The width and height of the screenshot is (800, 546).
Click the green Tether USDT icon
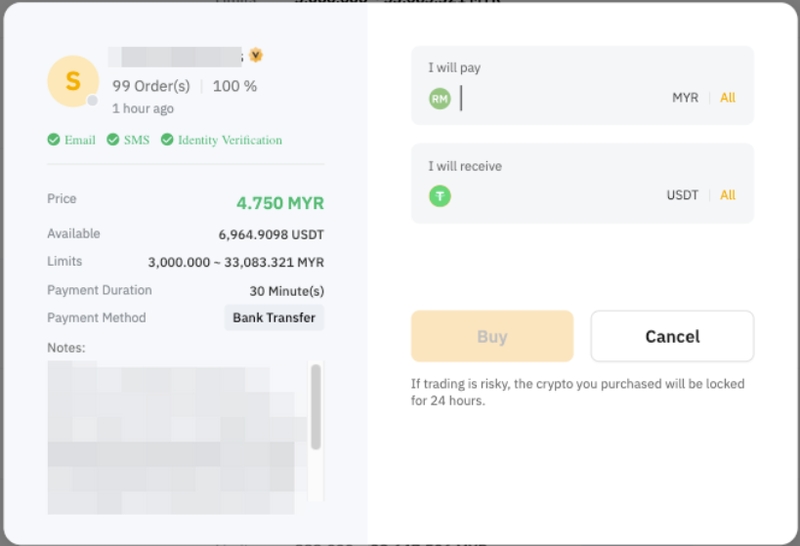(x=440, y=196)
